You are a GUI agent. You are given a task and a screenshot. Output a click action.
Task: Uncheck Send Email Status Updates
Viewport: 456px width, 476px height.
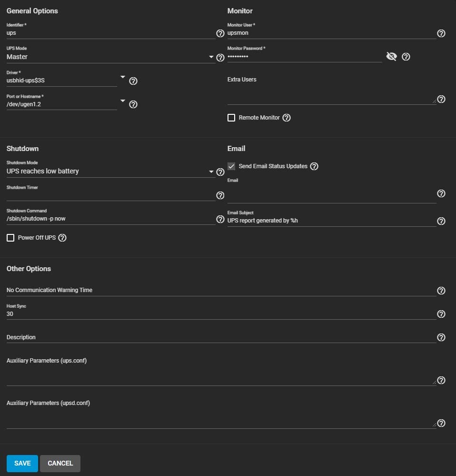(x=231, y=166)
